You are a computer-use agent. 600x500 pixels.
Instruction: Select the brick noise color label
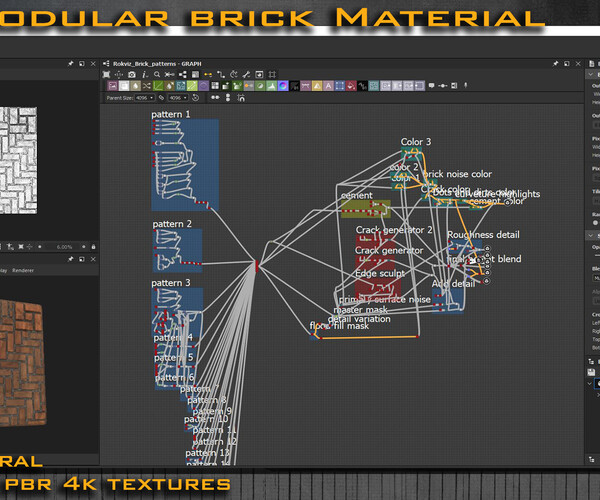457,174
